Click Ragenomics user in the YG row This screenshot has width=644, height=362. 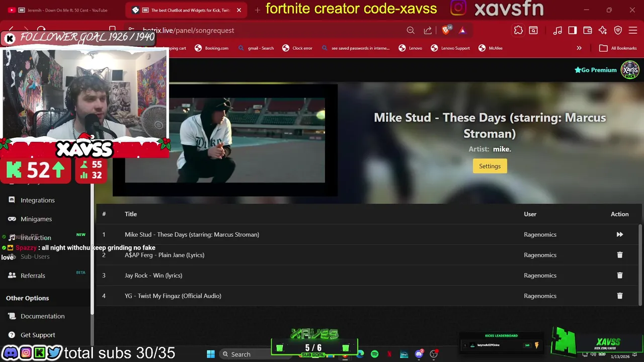pos(540,296)
